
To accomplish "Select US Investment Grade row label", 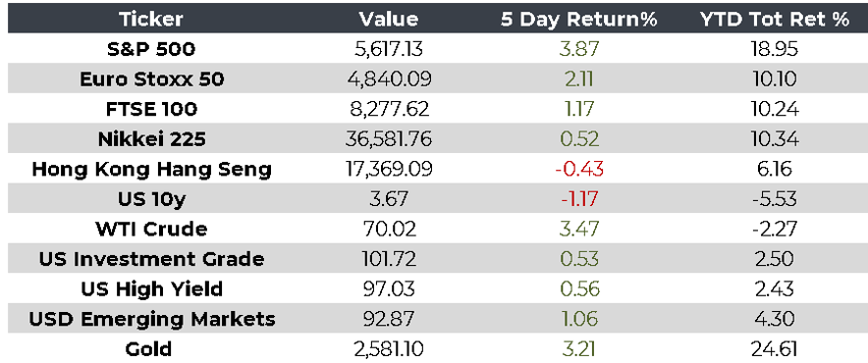I will point(151,259).
